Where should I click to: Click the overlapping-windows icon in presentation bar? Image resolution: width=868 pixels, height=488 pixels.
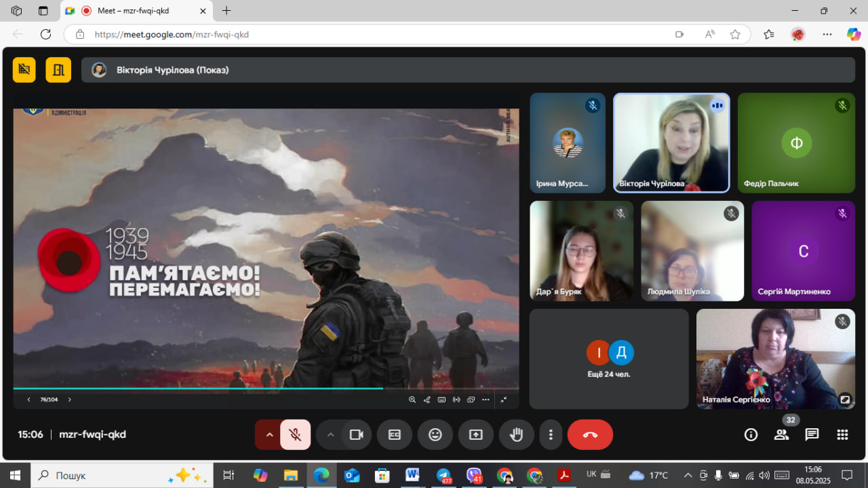[x=471, y=400]
